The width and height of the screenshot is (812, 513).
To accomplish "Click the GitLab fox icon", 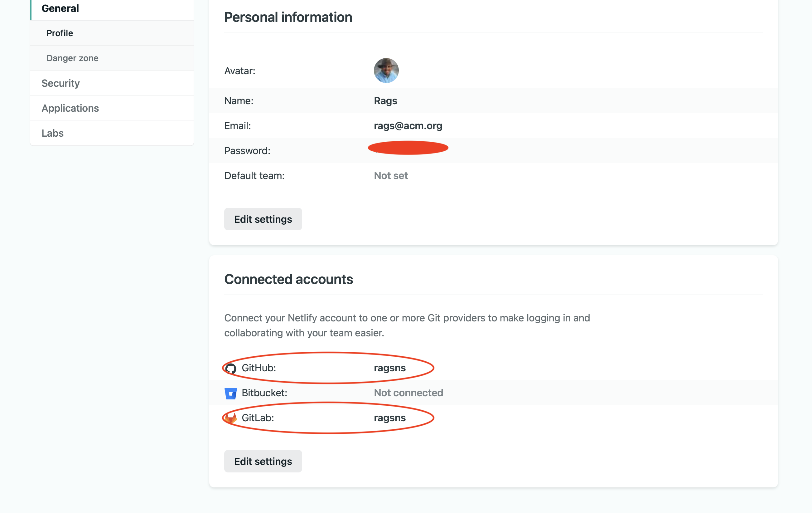I will coord(231,418).
